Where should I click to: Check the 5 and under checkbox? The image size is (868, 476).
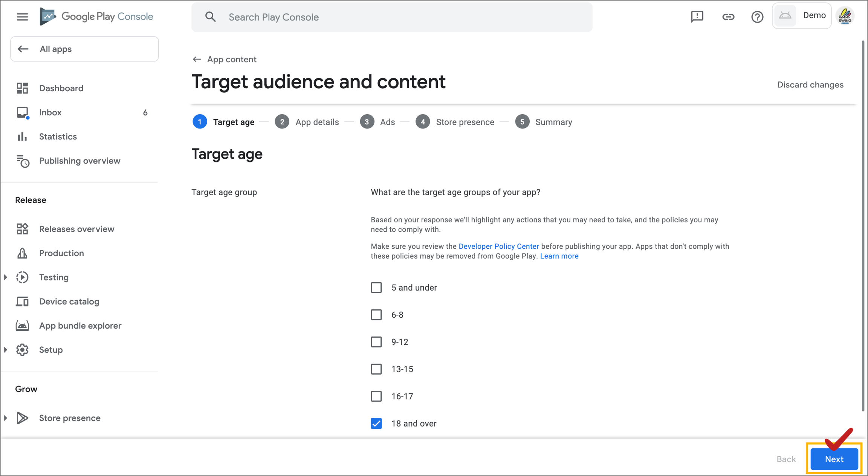point(376,288)
